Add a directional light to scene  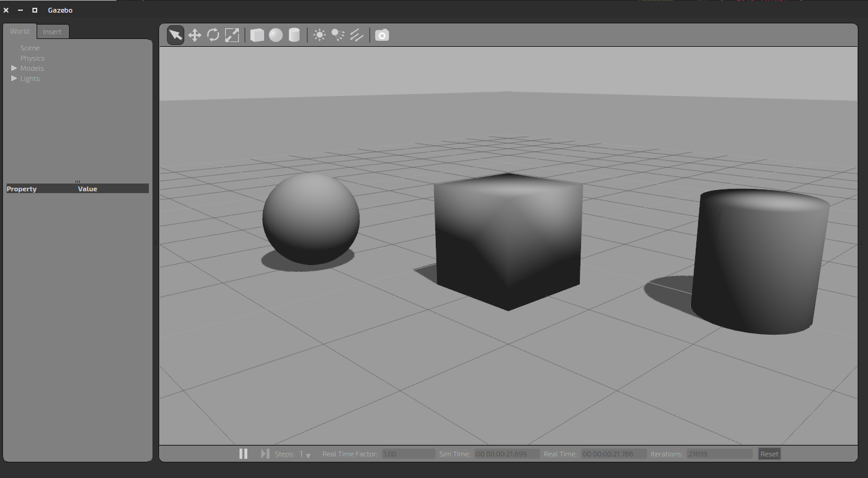coord(357,35)
